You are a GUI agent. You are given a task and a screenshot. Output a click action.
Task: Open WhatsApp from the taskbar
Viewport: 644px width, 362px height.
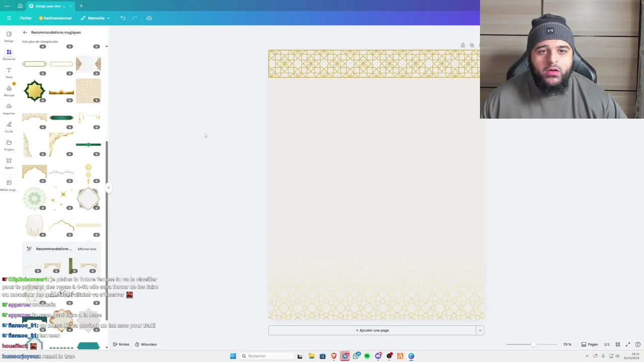point(356,356)
